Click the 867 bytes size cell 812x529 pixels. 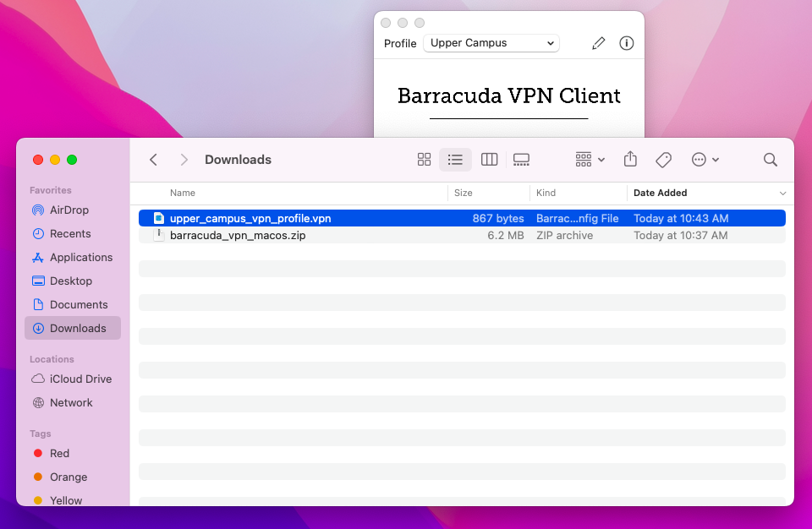click(497, 218)
